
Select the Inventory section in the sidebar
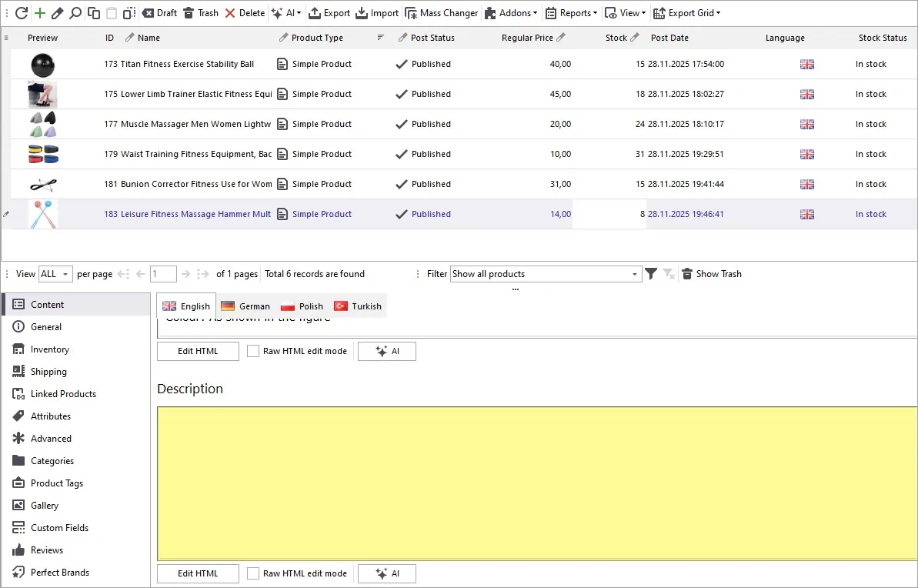50,349
